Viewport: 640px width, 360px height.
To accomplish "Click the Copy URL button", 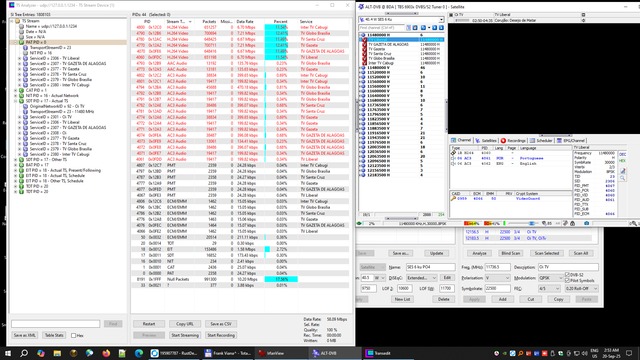I will [185, 324].
